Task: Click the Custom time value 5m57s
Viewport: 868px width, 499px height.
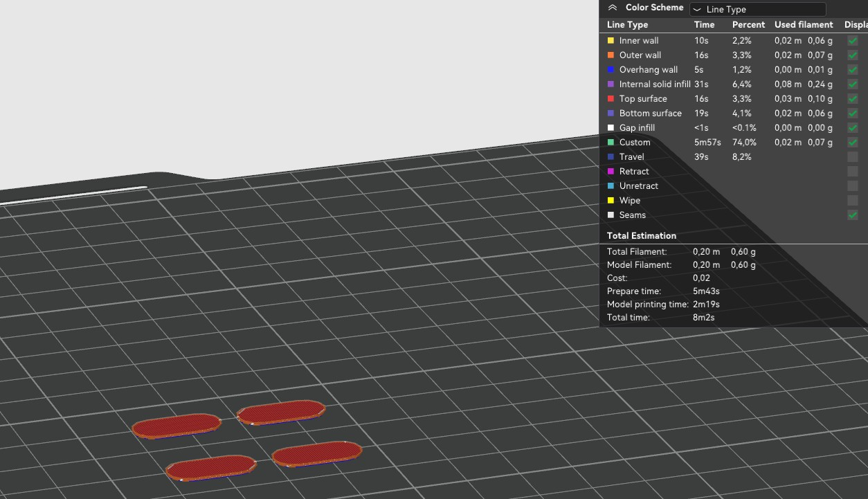Action: coord(707,143)
